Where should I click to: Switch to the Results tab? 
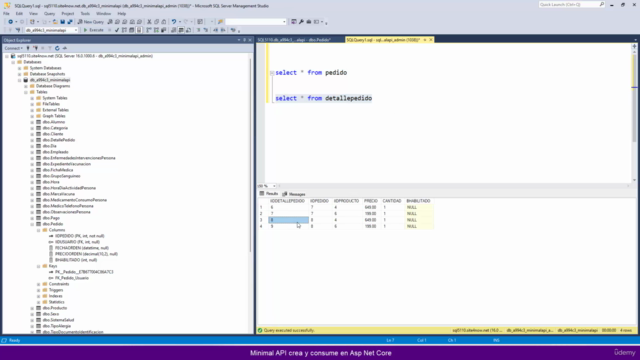[x=269, y=194]
